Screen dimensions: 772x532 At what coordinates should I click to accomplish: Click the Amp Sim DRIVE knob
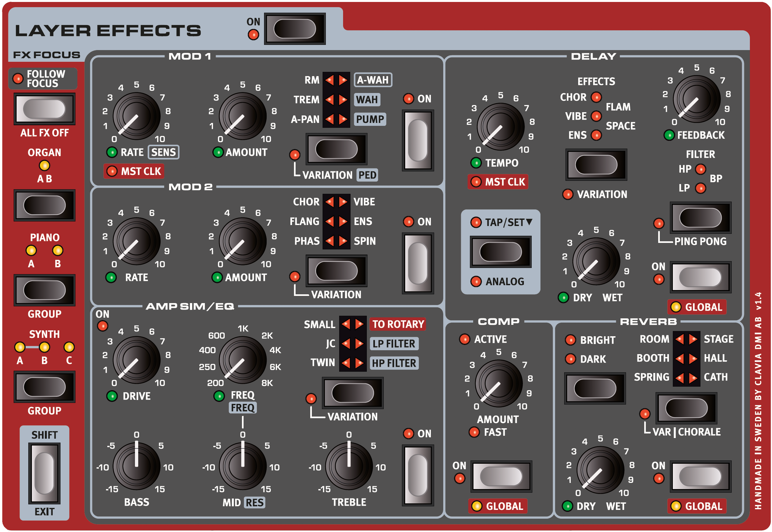136,360
